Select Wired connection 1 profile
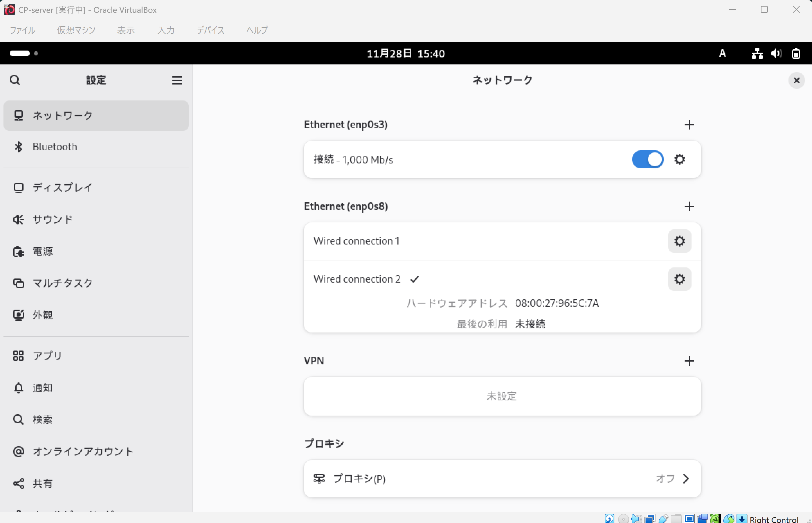Screen dimensions: 812x523 point(357,241)
